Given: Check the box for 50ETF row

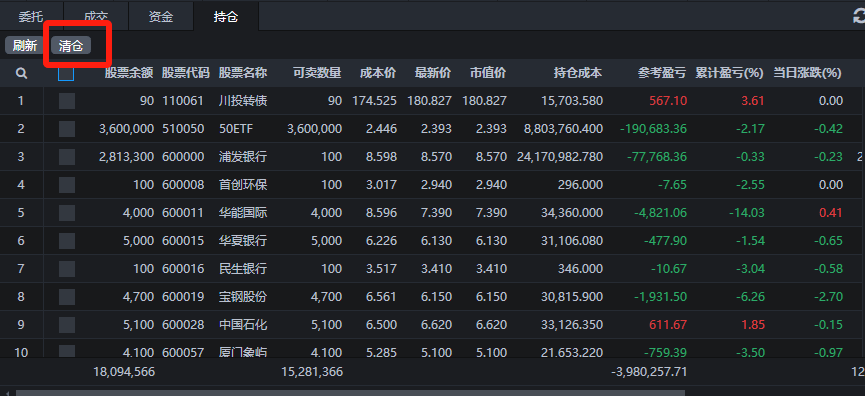Looking at the screenshot, I should [67, 129].
